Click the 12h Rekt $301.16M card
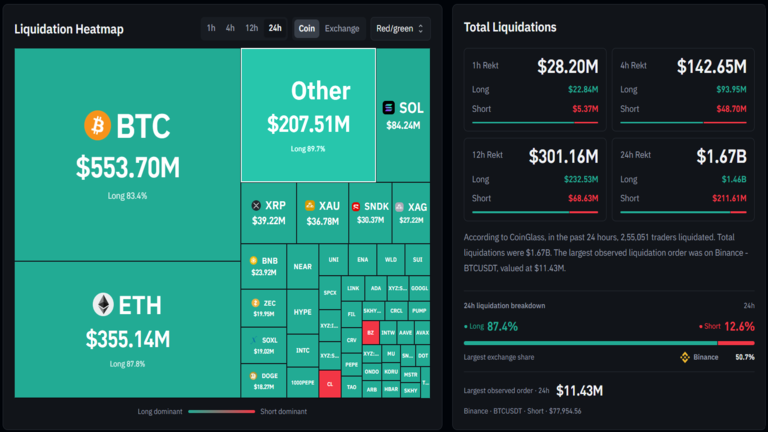 (x=535, y=179)
